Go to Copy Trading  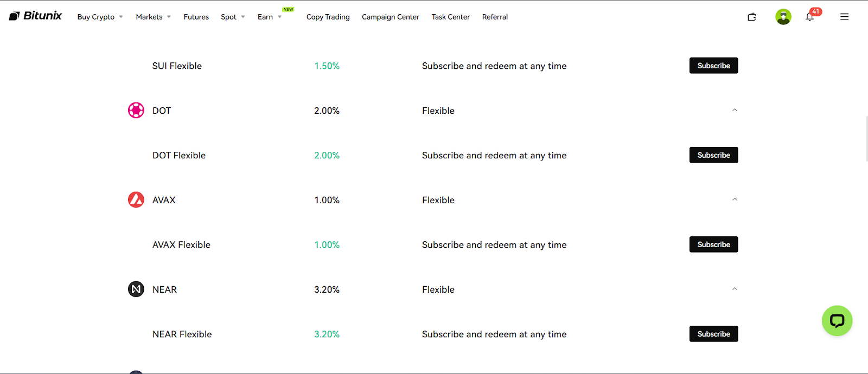tap(328, 17)
